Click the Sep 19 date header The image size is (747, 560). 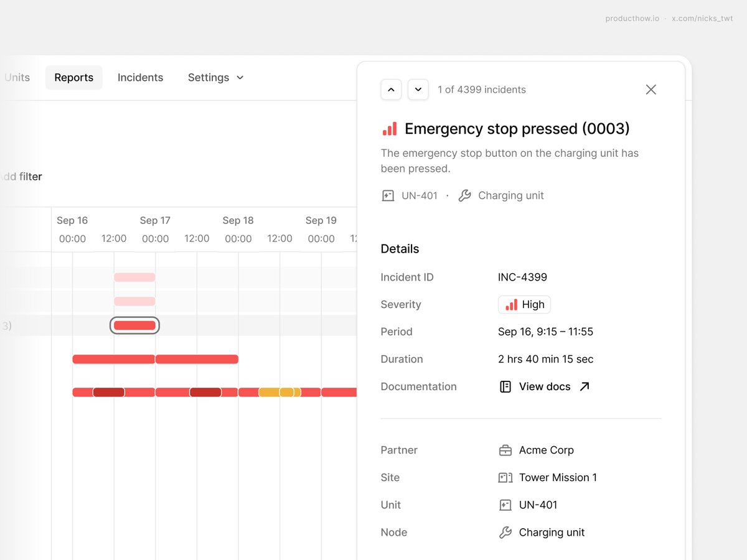point(321,220)
